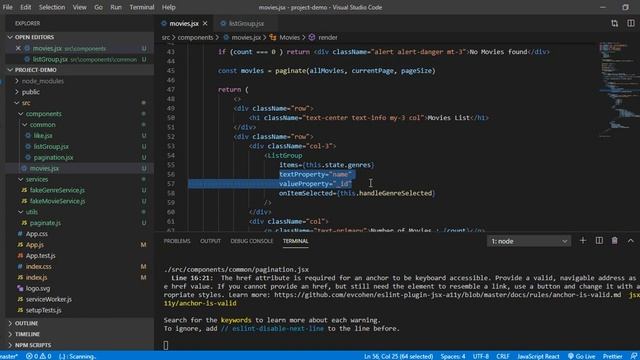Open the Go menu
The image size is (640, 360).
98,7
